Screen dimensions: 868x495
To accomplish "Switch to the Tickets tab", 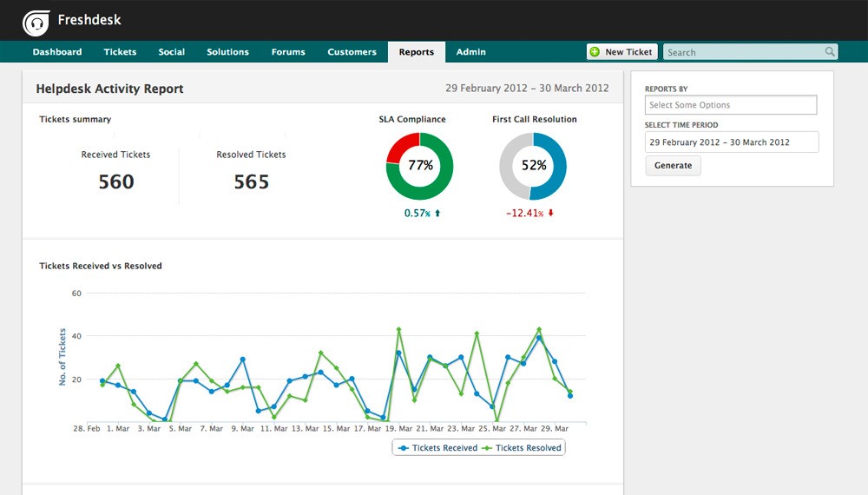I will click(120, 52).
